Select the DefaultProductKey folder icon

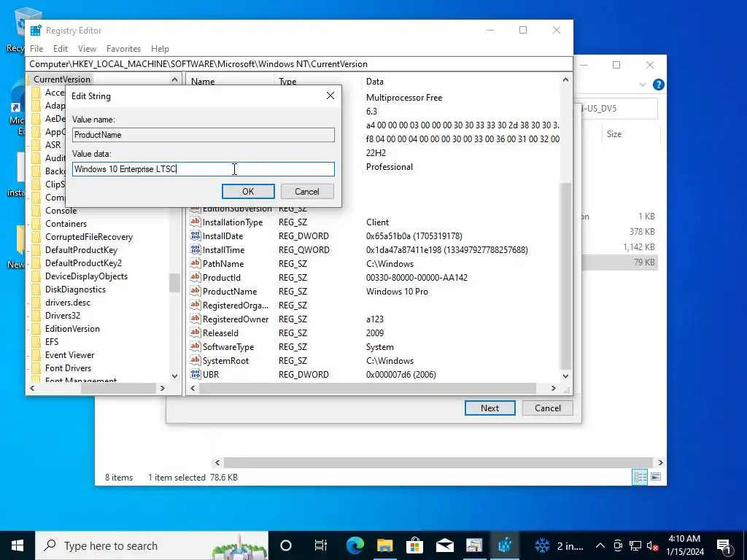(36, 250)
